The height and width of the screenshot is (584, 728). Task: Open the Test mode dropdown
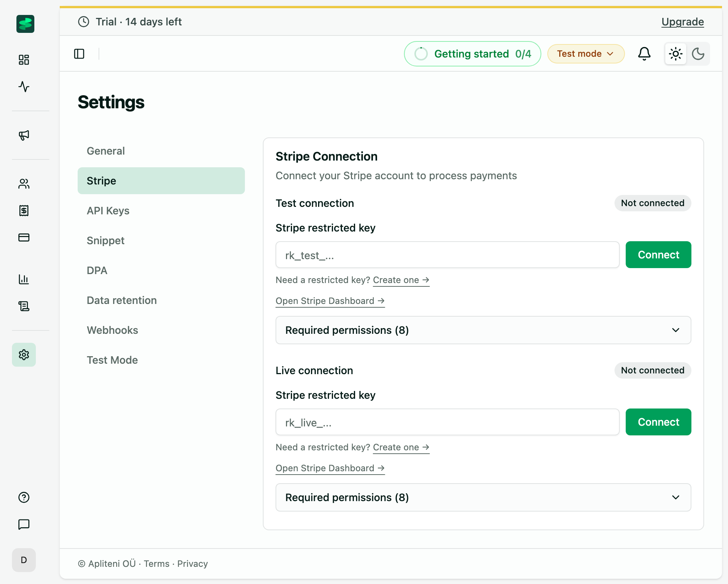[x=586, y=54]
